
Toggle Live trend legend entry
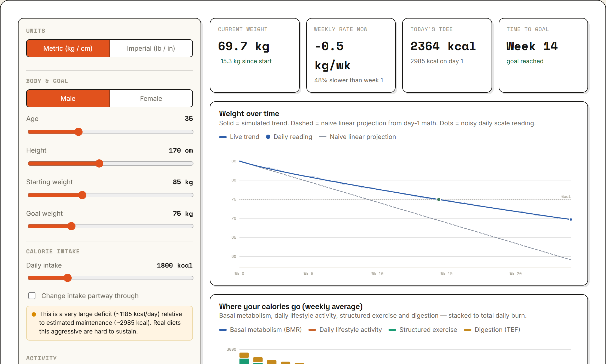239,137
